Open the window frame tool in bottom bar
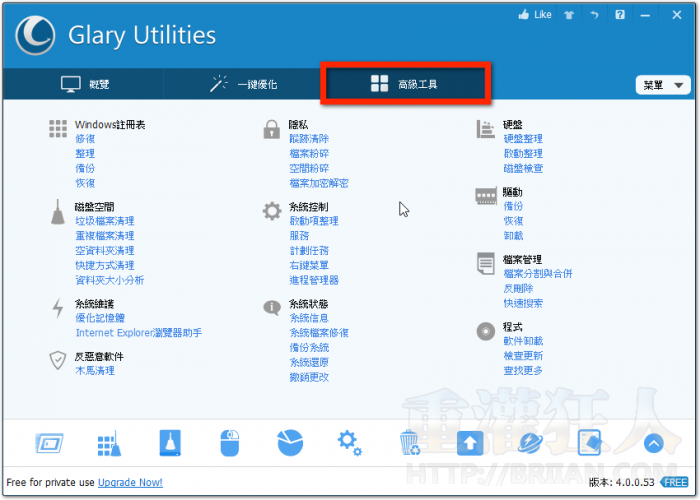This screenshot has width=700, height=500. point(49,443)
